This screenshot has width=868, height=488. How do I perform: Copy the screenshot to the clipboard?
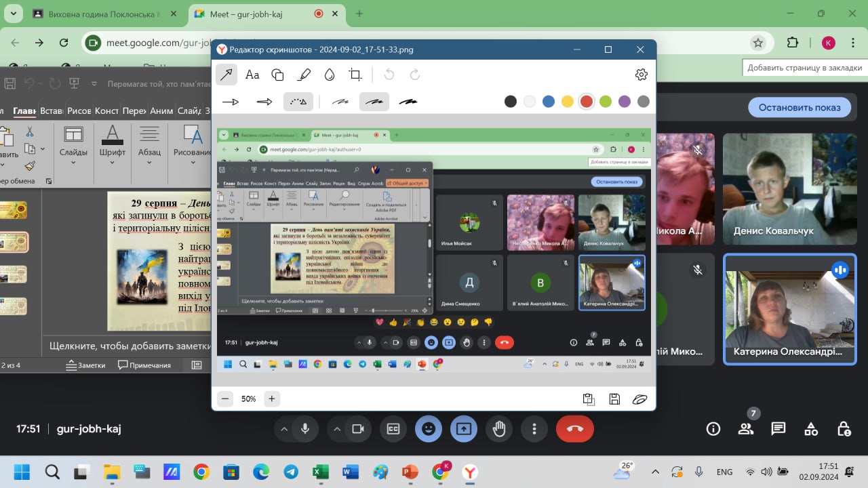pos(589,399)
